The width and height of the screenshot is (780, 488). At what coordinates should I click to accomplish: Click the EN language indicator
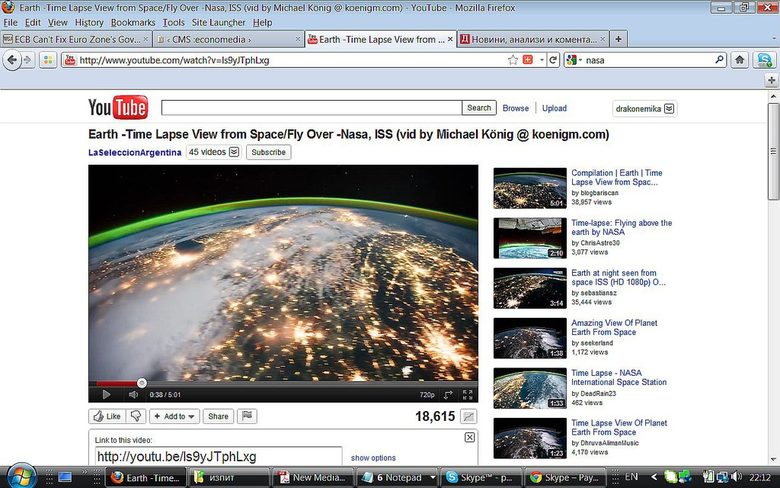pyautogui.click(x=631, y=477)
